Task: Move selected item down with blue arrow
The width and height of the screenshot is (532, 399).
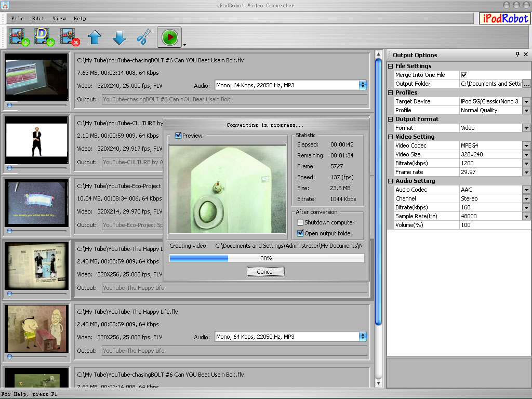Action: click(x=119, y=37)
